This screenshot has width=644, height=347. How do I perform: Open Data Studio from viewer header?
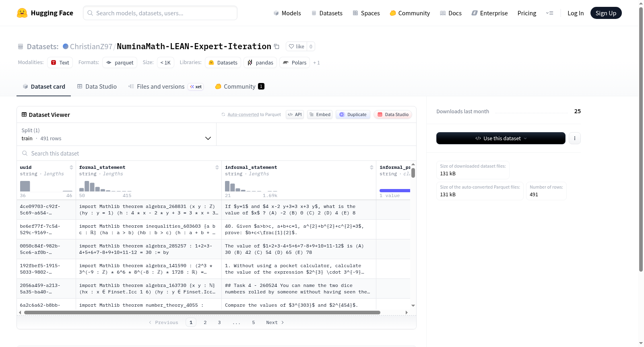[x=393, y=114]
